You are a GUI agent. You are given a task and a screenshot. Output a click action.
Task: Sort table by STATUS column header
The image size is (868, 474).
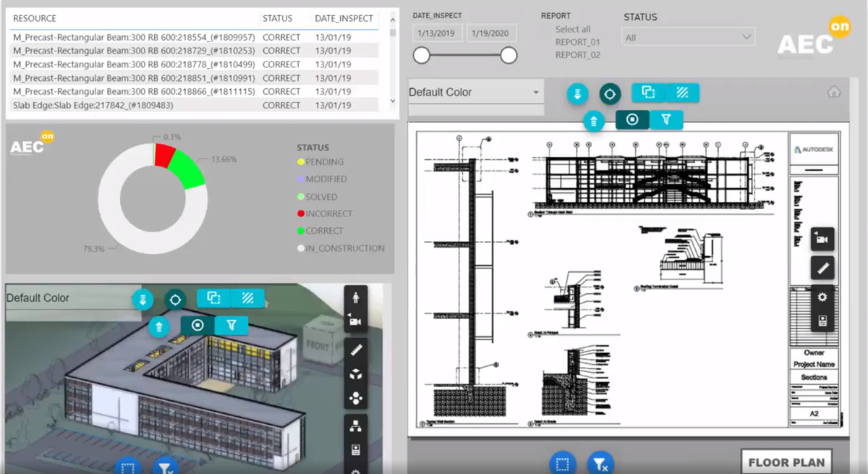pos(278,18)
